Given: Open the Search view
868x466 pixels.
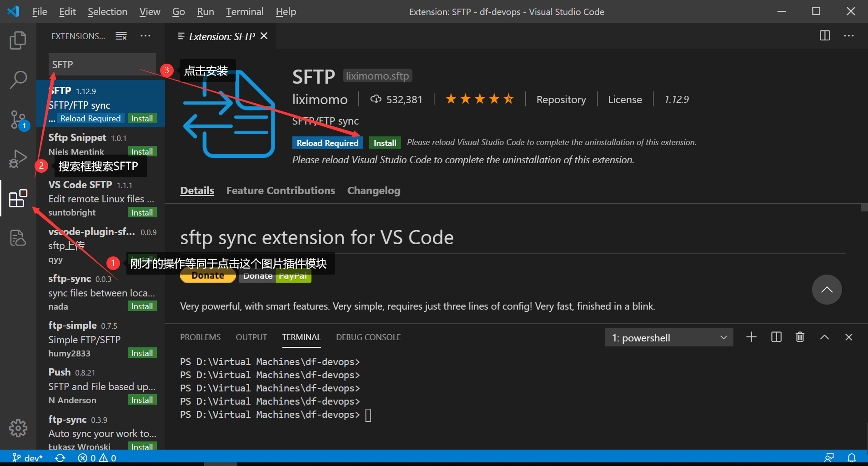Looking at the screenshot, I should click(x=18, y=80).
